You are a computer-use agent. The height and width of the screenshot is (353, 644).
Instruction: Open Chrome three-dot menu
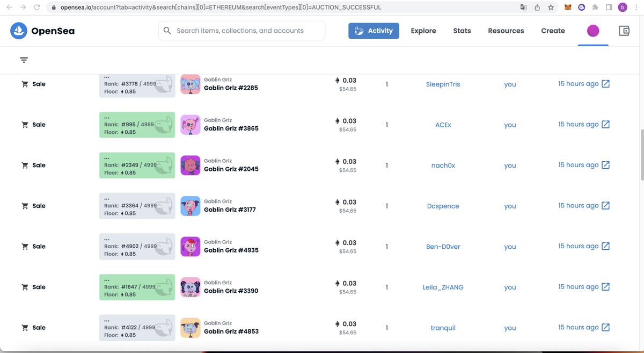[x=636, y=8]
